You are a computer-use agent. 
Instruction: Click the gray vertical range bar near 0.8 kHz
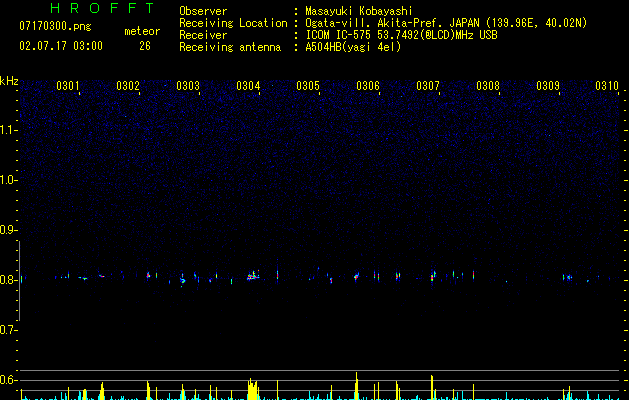tap(19, 281)
